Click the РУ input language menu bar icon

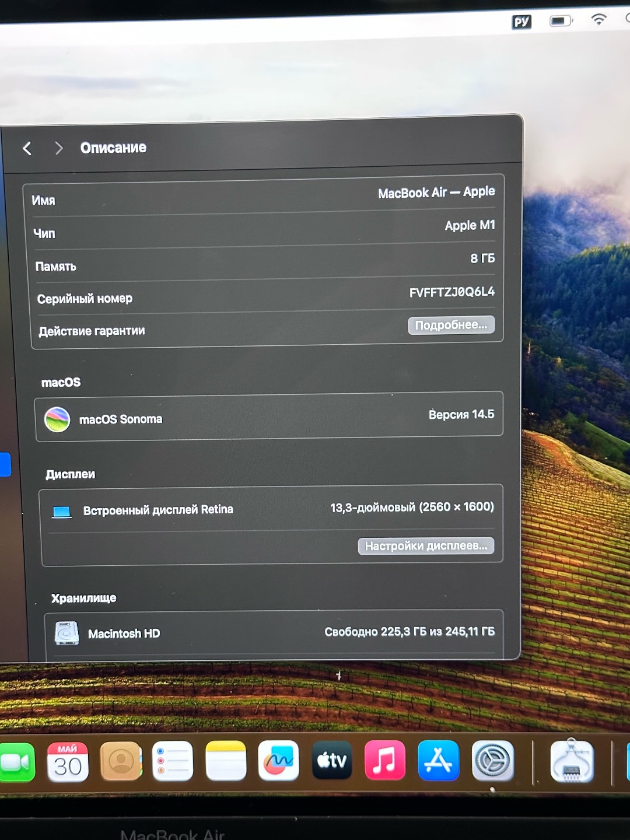tap(521, 22)
